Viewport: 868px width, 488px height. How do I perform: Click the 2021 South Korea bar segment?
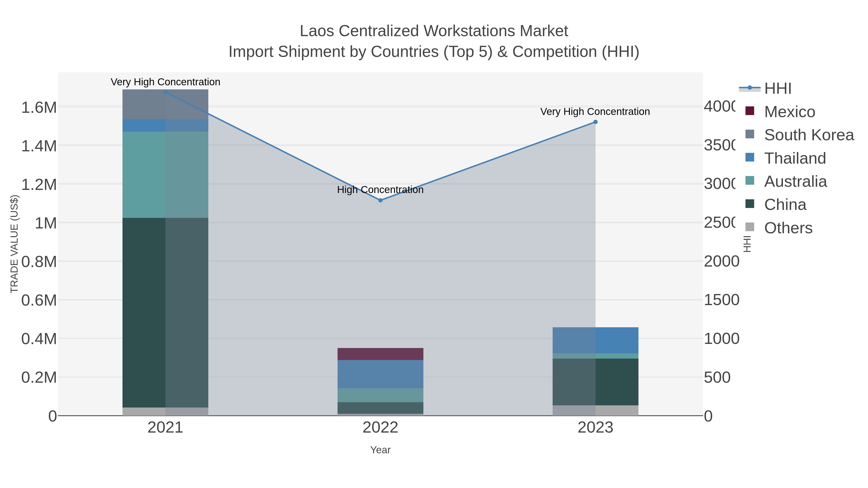click(165, 104)
